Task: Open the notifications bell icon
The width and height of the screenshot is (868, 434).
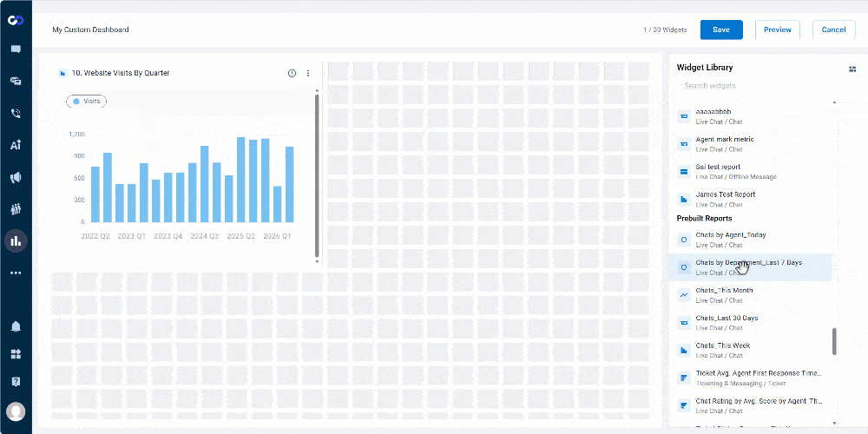Action: 16,326
